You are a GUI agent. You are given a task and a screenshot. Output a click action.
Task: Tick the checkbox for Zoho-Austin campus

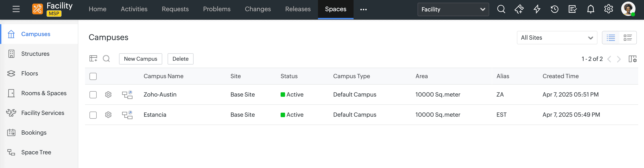(x=93, y=95)
